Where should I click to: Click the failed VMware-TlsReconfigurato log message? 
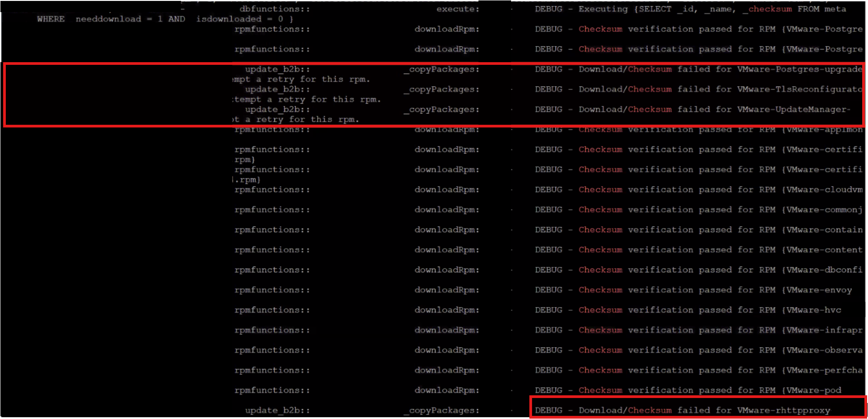(720, 89)
